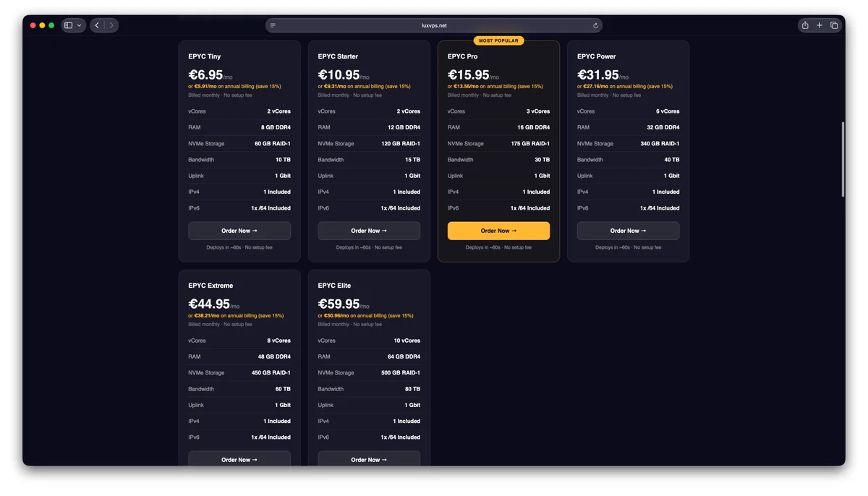Screen dimensions: 868x496
Task: Select the EPYC Extreme title
Action: point(210,286)
